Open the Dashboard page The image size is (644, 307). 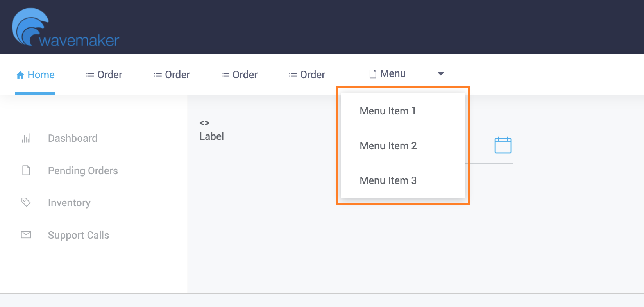pyautogui.click(x=72, y=138)
